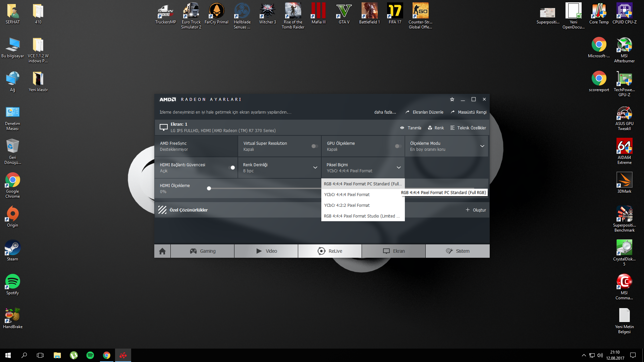Open GTA V desktop shortcut
This screenshot has height=362, width=644.
pyautogui.click(x=344, y=14)
